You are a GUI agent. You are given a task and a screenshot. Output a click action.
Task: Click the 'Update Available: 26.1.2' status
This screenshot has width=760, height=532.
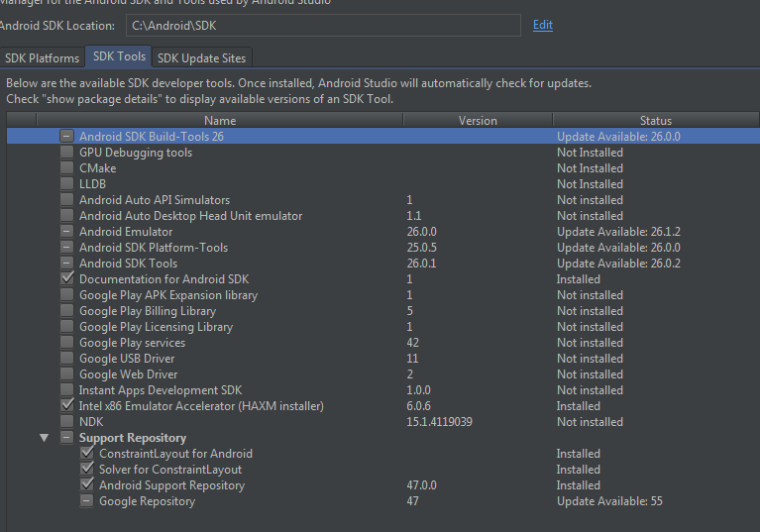click(619, 232)
